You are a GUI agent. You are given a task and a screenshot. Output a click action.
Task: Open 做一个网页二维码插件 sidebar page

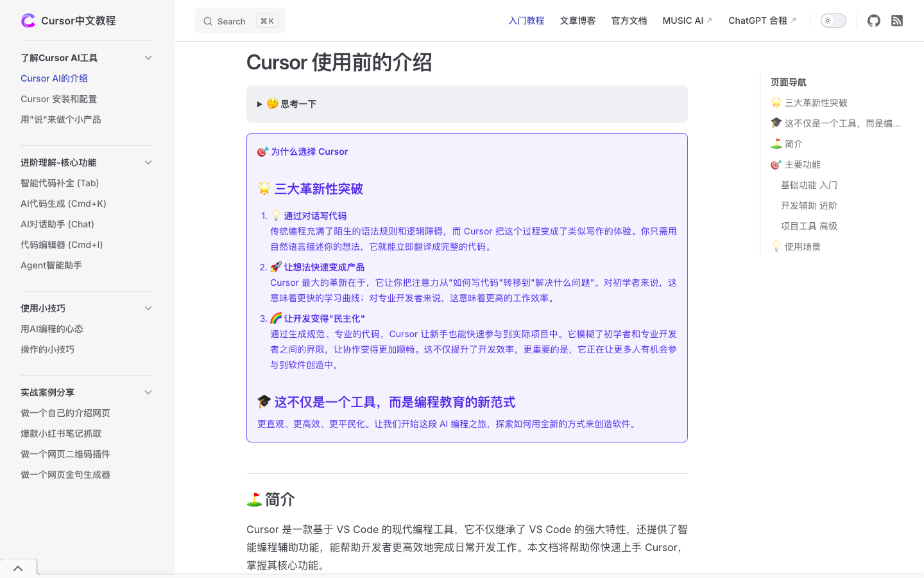tap(65, 454)
